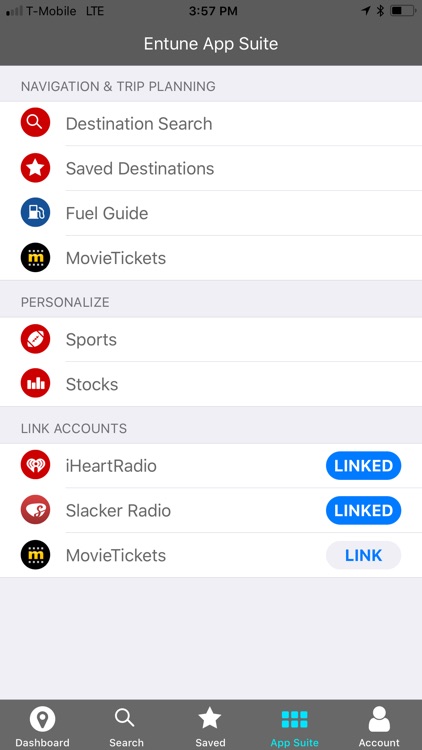Select the App Suite tab
The image size is (422, 750).
[x=294, y=726]
